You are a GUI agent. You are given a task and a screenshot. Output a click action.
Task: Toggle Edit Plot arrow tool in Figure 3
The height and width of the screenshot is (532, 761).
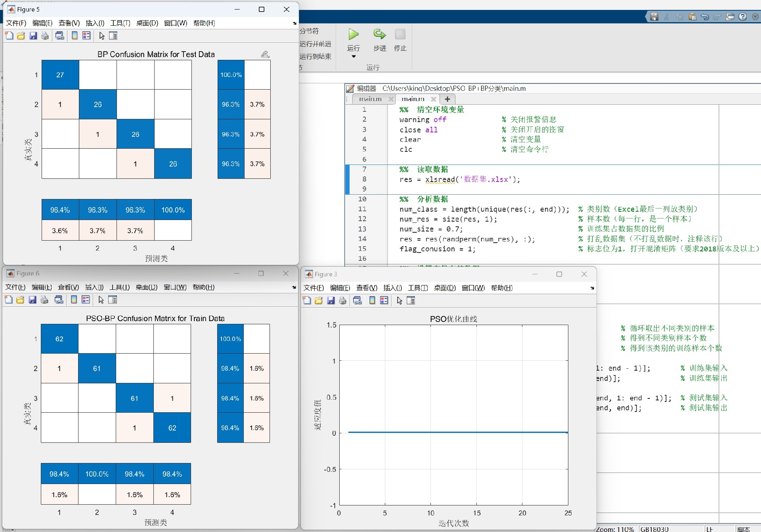(x=400, y=300)
